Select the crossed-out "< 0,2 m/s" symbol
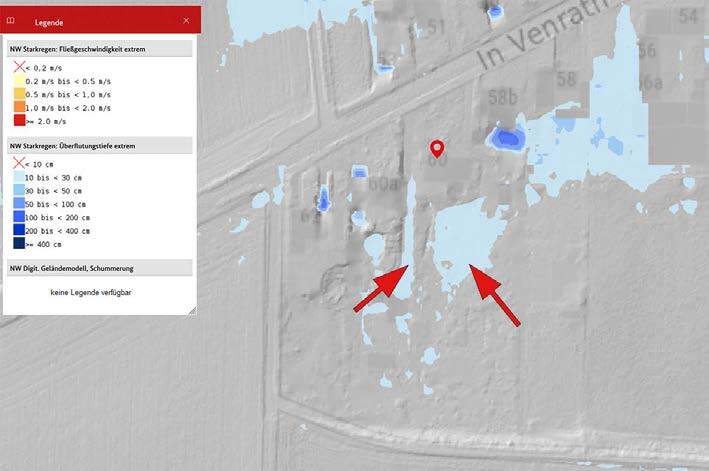The height and width of the screenshot is (471, 709). tap(19, 67)
